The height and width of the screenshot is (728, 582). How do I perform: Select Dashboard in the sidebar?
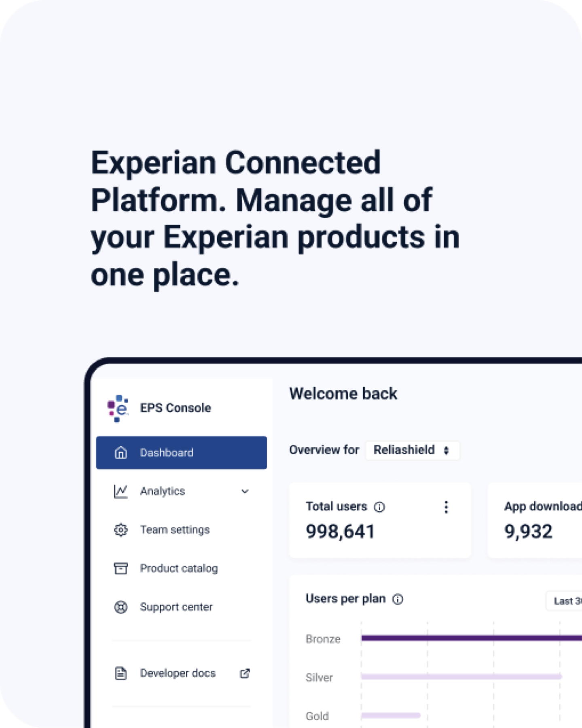pyautogui.click(x=181, y=453)
